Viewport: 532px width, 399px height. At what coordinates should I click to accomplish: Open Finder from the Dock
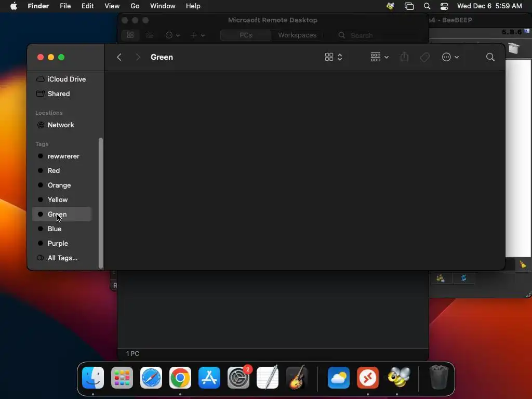[x=93, y=377]
